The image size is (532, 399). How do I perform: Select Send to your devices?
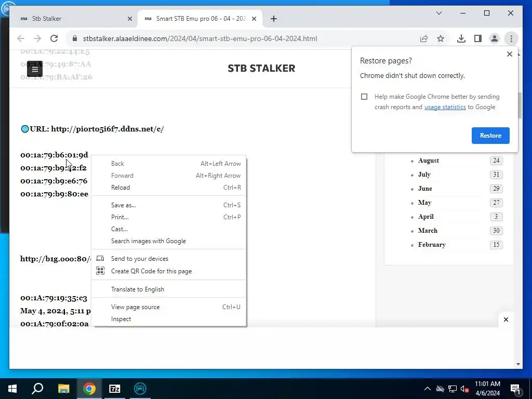pyautogui.click(x=169, y=259)
